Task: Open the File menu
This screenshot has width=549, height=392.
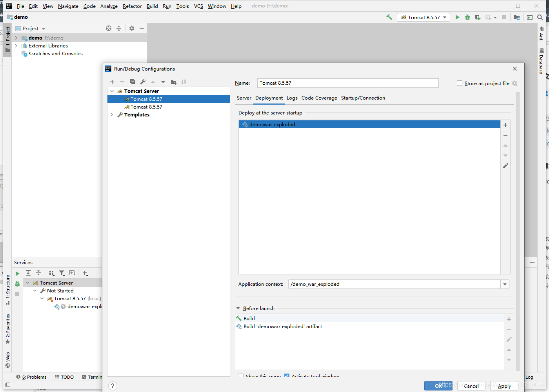Action: point(20,6)
